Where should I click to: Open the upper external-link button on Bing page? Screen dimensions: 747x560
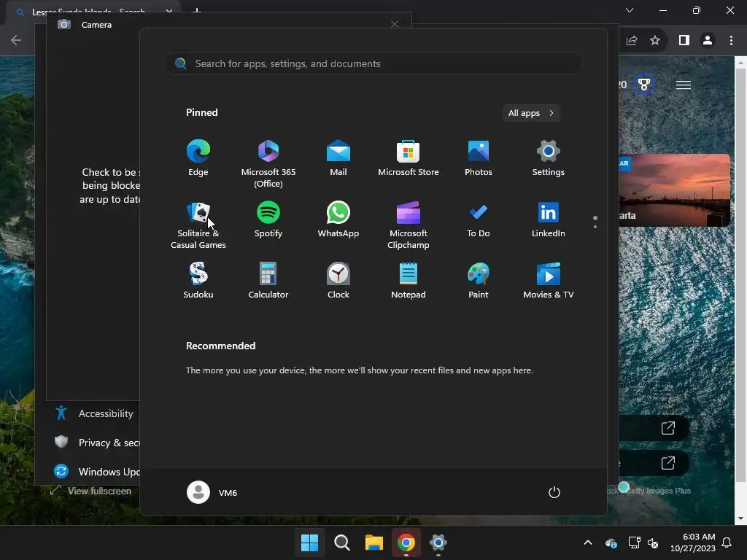668,427
